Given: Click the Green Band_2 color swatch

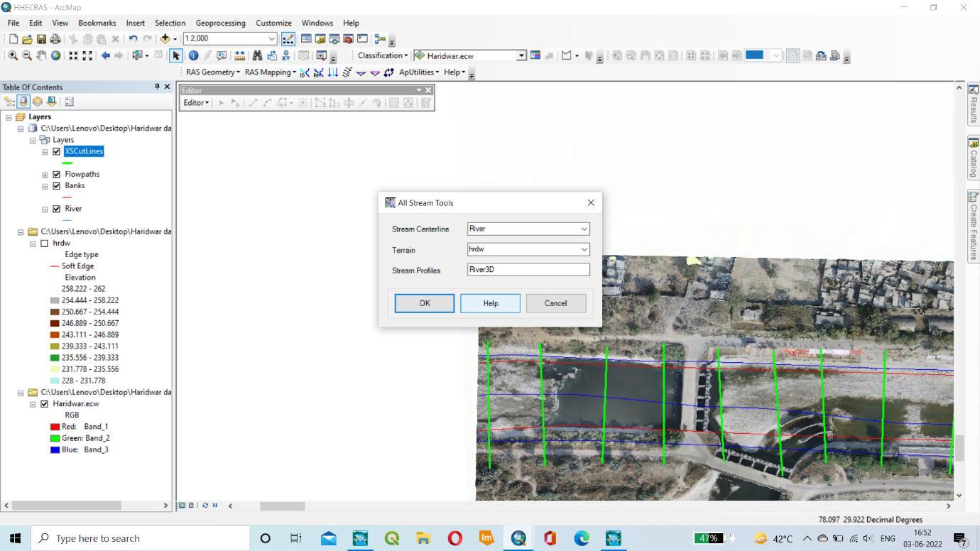Looking at the screenshot, I should (55, 438).
